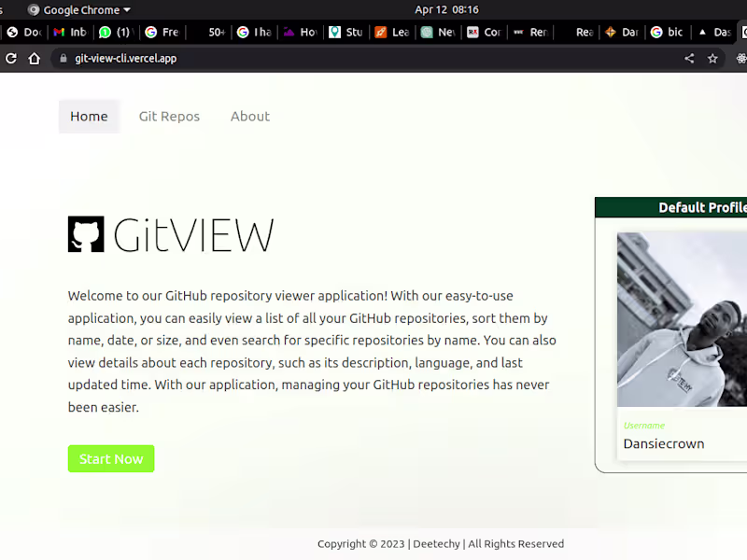Switch to the Google 'Fre' tab

click(x=162, y=32)
